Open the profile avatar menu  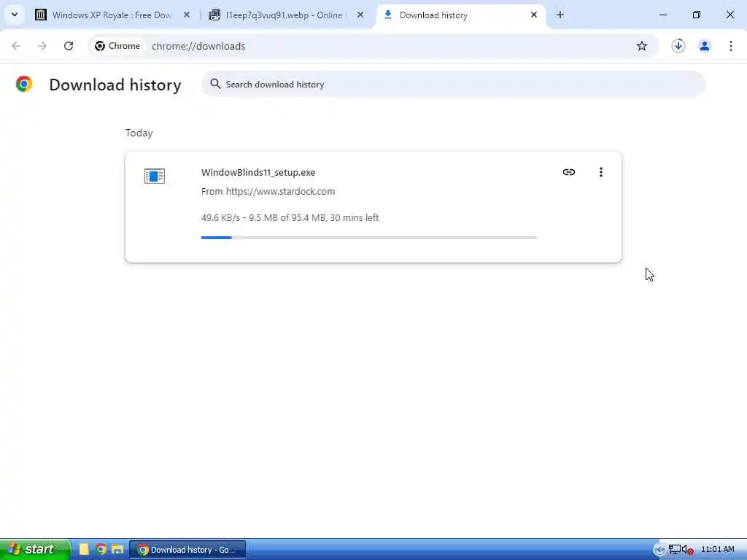705,46
